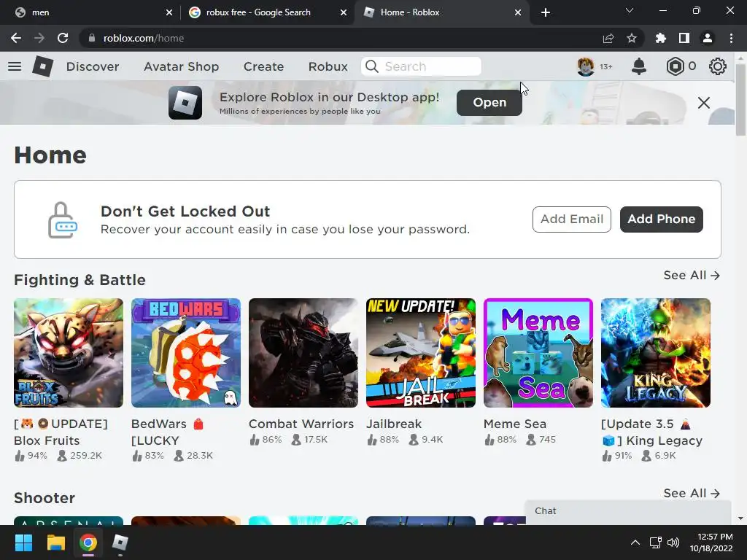This screenshot has height=560, width=747.
Task: Click the Jailbreak title text
Action: [394, 424]
